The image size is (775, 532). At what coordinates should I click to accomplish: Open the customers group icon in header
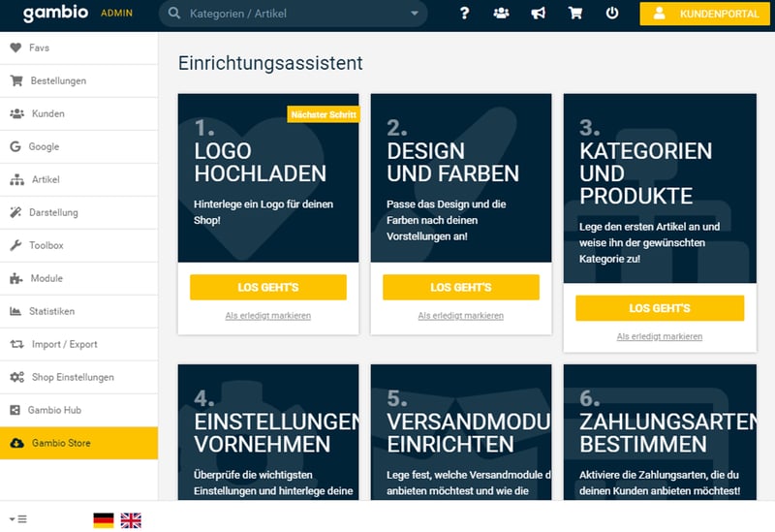point(501,13)
